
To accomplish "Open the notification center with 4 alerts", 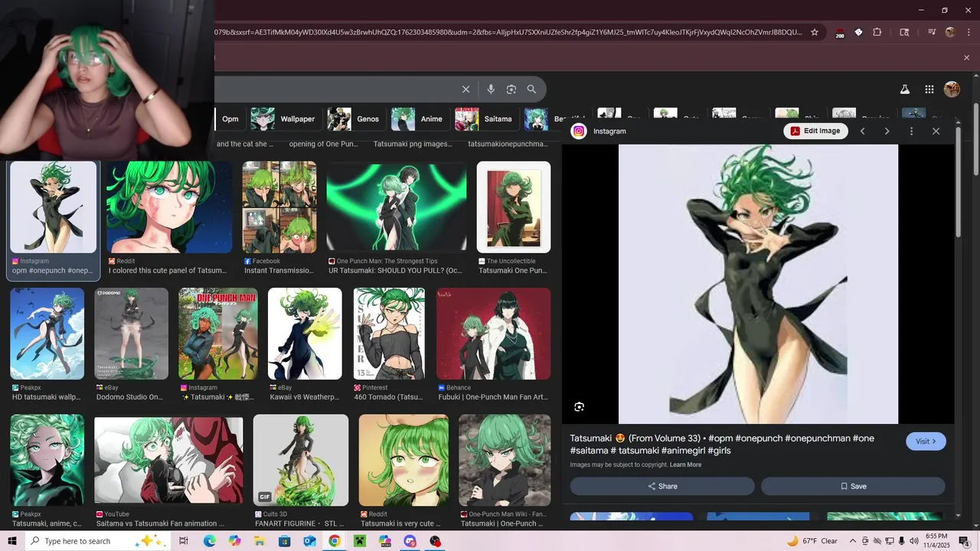I will coord(964,541).
